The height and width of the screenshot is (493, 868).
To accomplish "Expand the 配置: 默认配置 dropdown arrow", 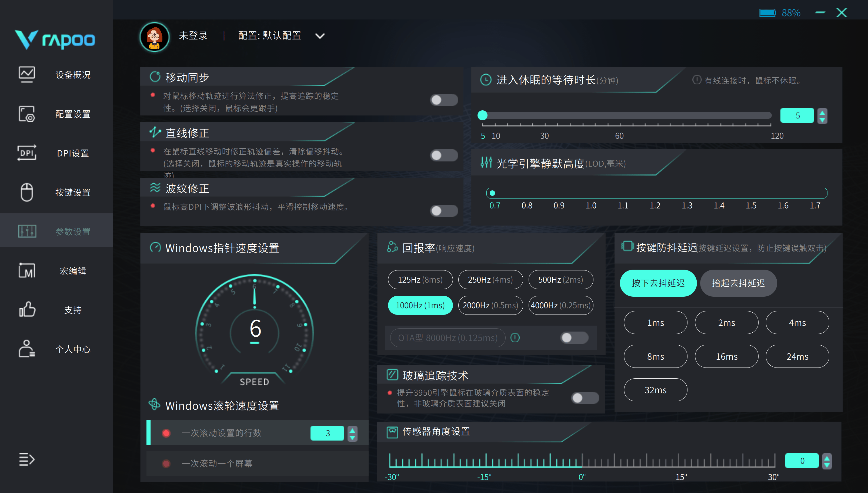I will pos(320,36).
